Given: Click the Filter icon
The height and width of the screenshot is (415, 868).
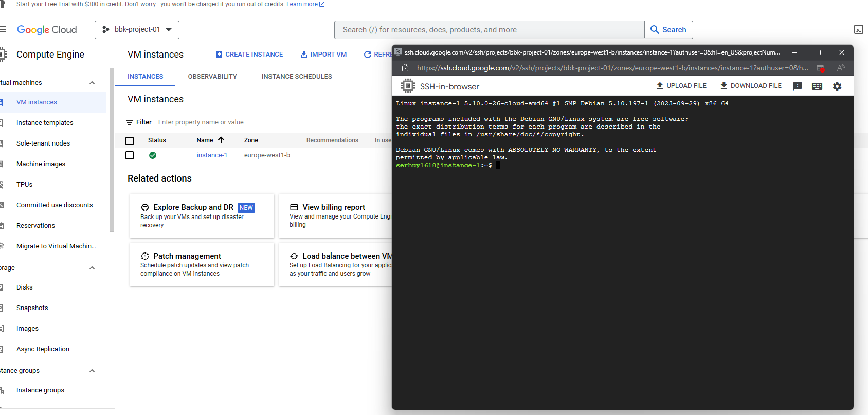Looking at the screenshot, I should click(130, 122).
